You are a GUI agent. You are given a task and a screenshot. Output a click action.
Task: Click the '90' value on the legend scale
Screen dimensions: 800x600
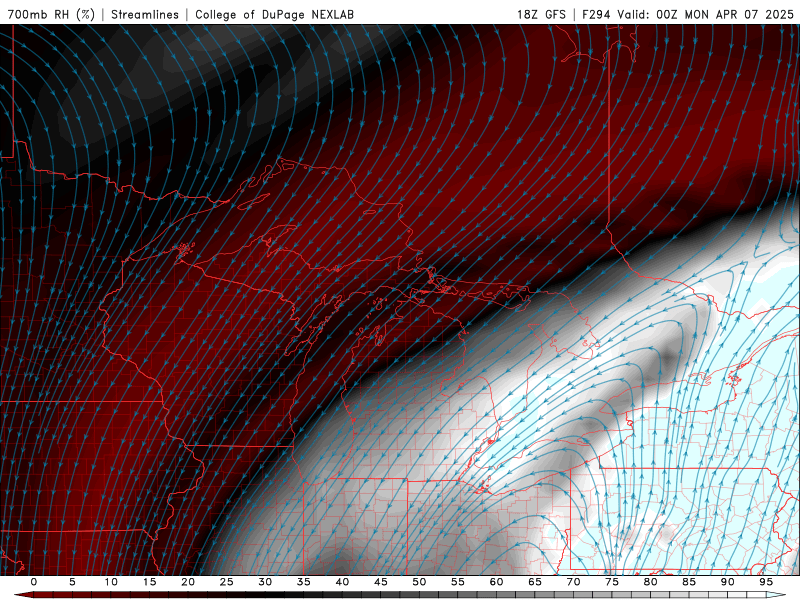pos(728,582)
